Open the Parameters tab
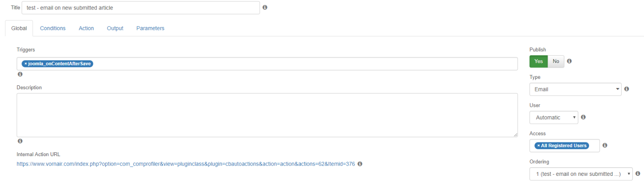 (x=150, y=28)
